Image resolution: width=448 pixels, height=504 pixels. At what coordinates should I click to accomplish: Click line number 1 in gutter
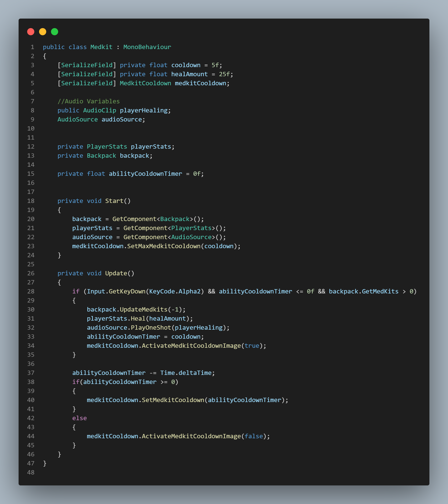tap(33, 47)
